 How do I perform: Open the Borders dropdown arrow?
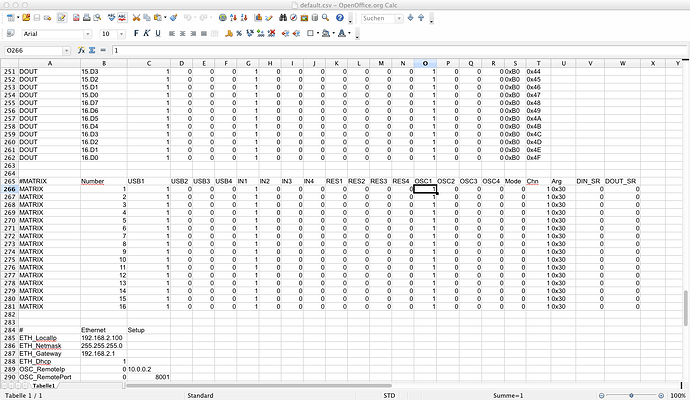click(x=318, y=33)
